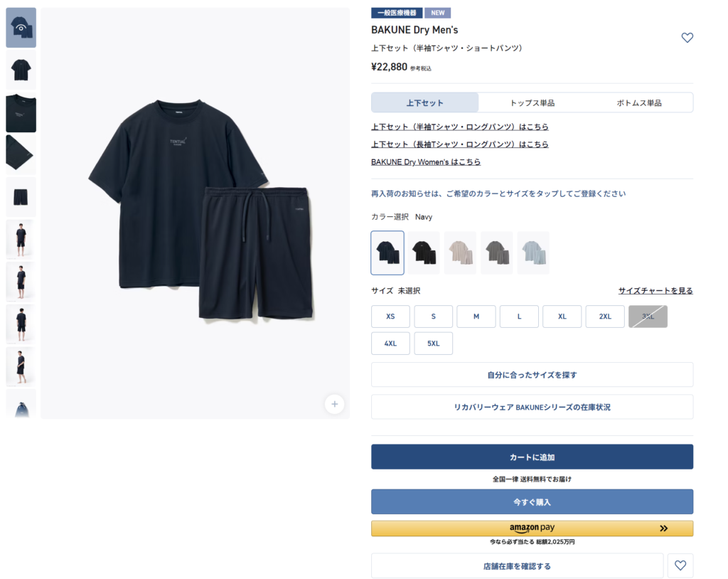
Task: Switch to トップス単品 tab
Action: tap(532, 102)
